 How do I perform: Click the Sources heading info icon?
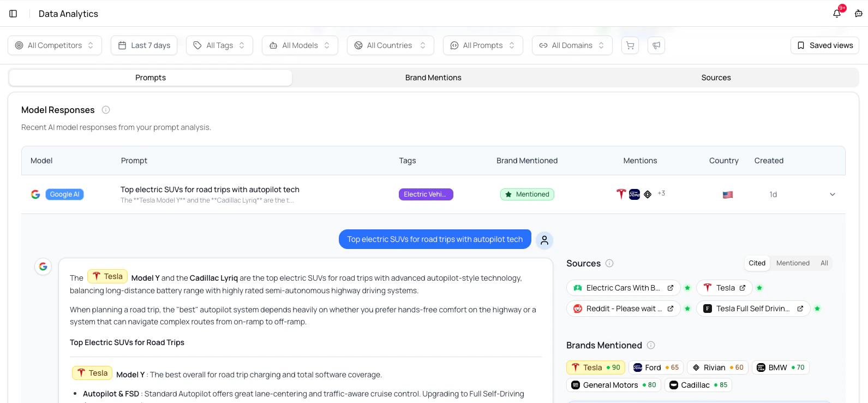point(609,263)
